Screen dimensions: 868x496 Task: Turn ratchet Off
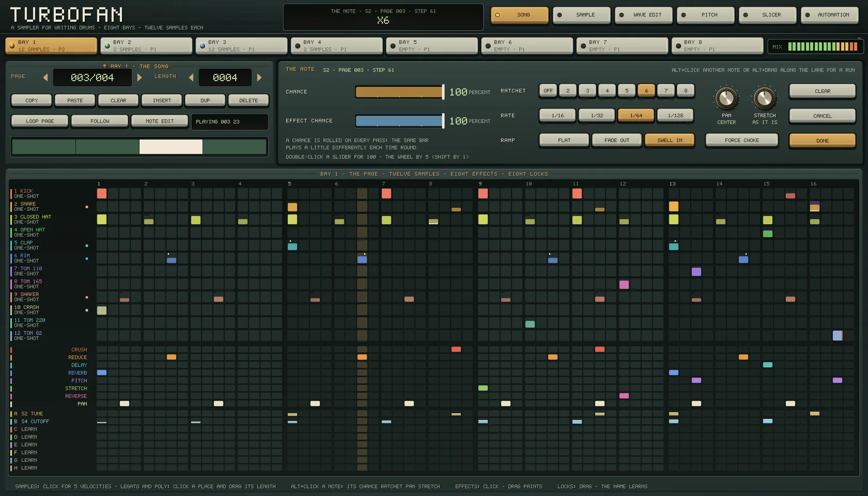click(x=548, y=90)
